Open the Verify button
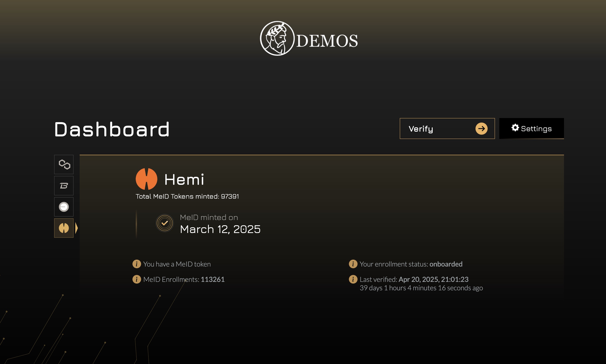Viewport: 606px width, 364px height. pyautogui.click(x=447, y=129)
